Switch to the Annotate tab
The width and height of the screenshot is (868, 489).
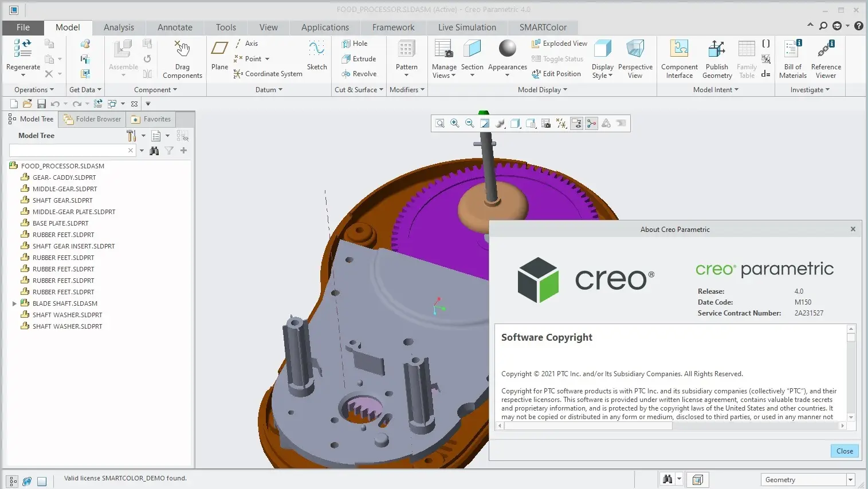(175, 27)
